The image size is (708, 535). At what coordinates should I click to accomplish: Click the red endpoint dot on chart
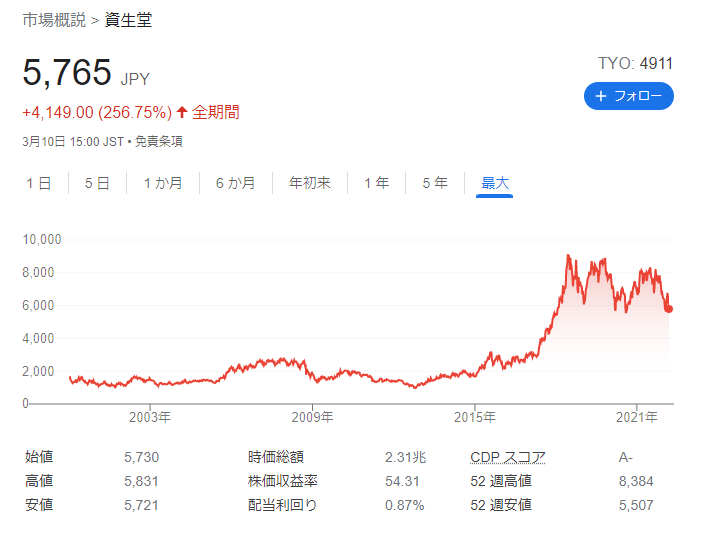pos(669,309)
